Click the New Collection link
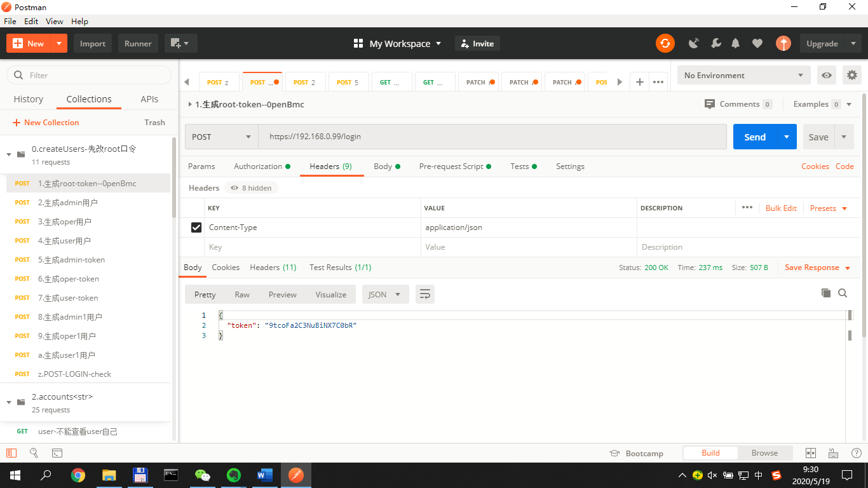The width and height of the screenshot is (868, 488). pyautogui.click(x=46, y=123)
